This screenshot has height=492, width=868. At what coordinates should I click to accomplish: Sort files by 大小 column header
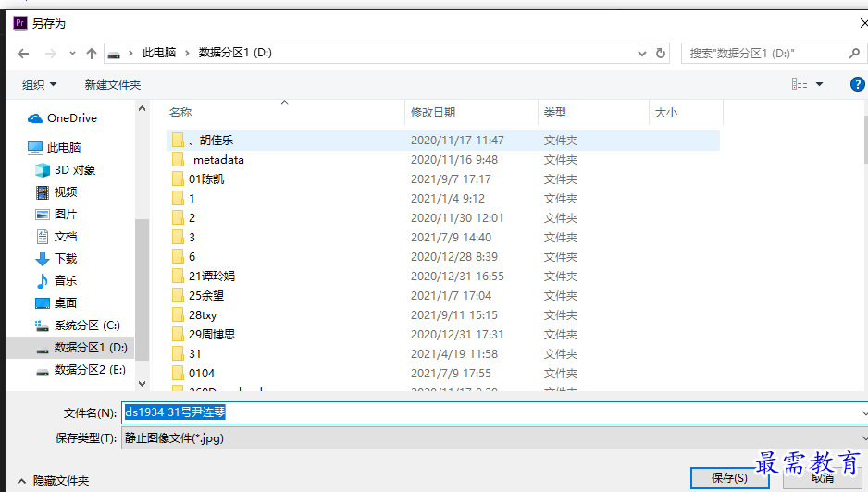(x=666, y=112)
